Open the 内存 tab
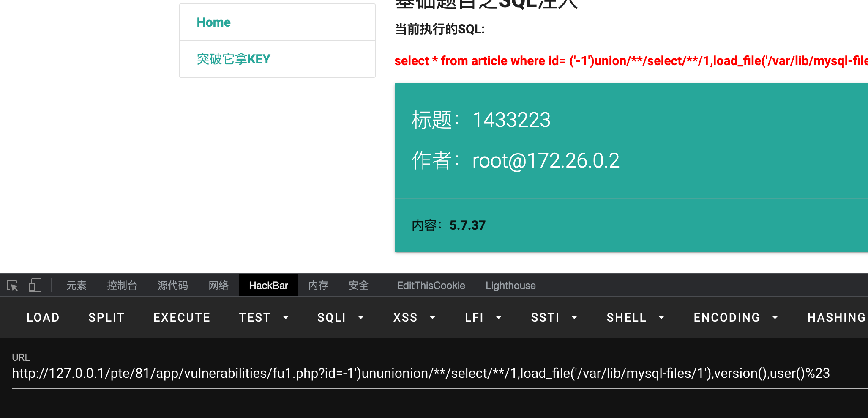Image resolution: width=868 pixels, height=418 pixels. point(318,286)
